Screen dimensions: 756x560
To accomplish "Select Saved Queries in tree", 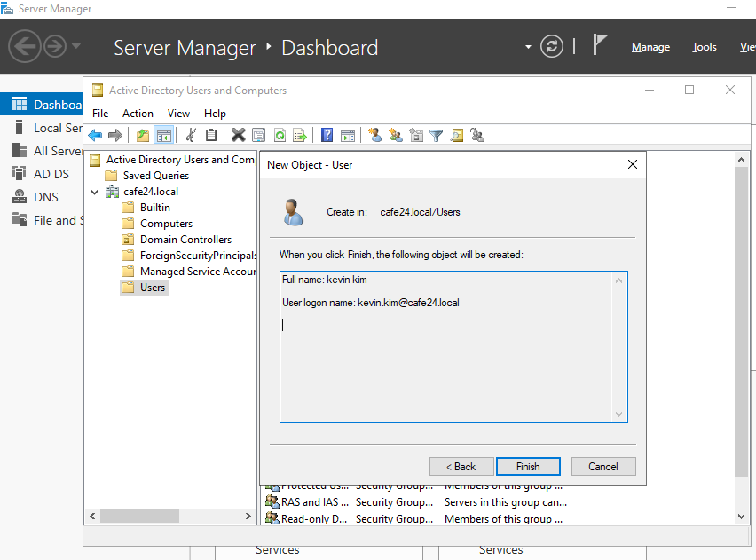I will pyautogui.click(x=156, y=176).
